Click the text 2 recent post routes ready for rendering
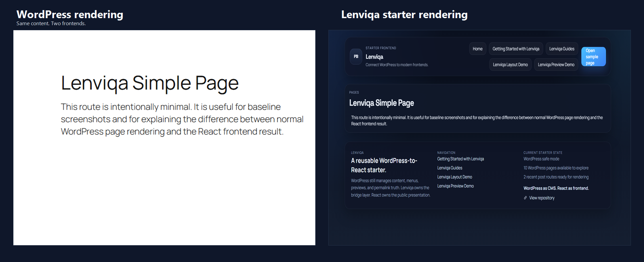Image resolution: width=644 pixels, height=262 pixels. click(556, 177)
